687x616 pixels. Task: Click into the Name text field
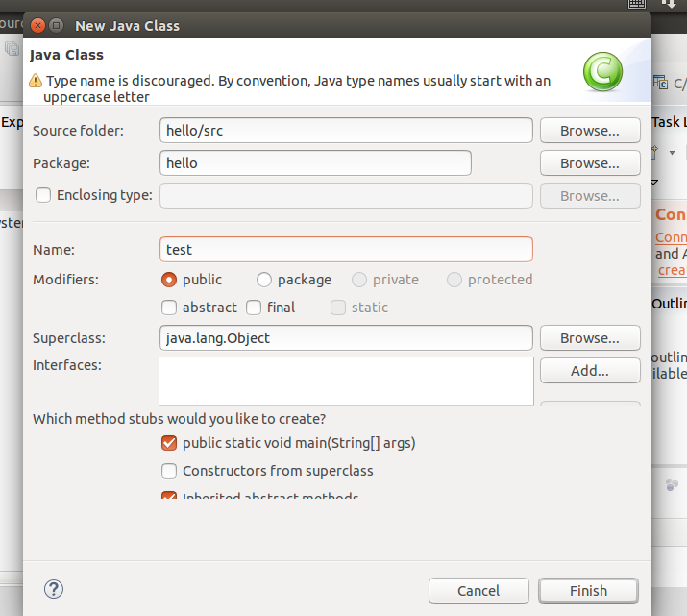click(x=346, y=249)
